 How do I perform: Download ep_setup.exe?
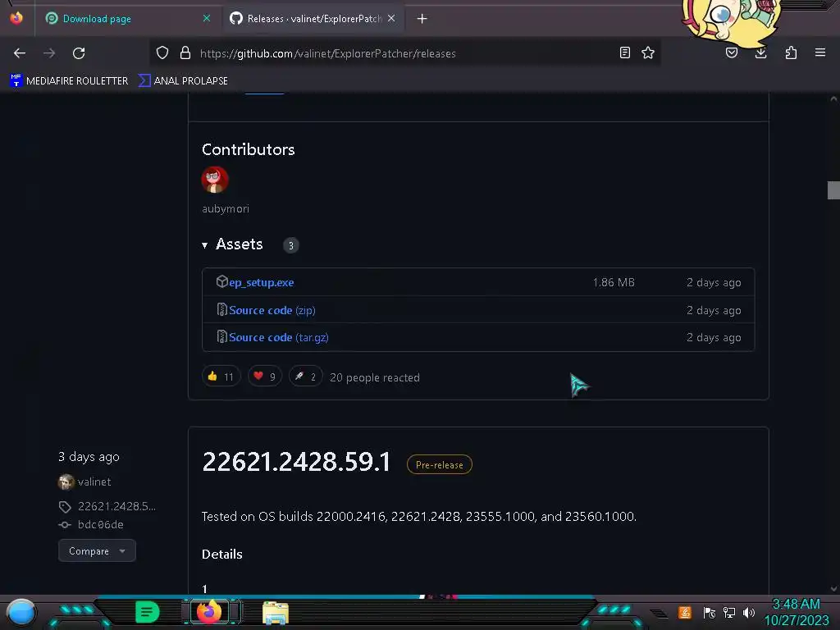tap(262, 282)
